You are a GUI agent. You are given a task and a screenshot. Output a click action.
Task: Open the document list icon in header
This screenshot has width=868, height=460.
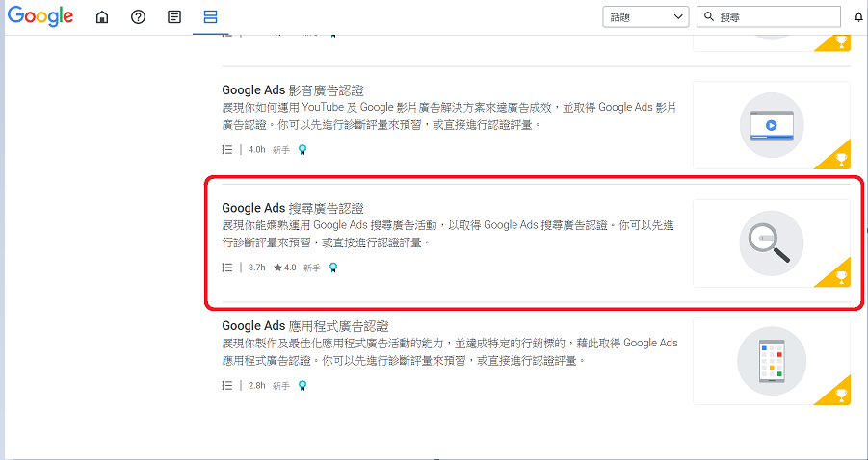(174, 17)
